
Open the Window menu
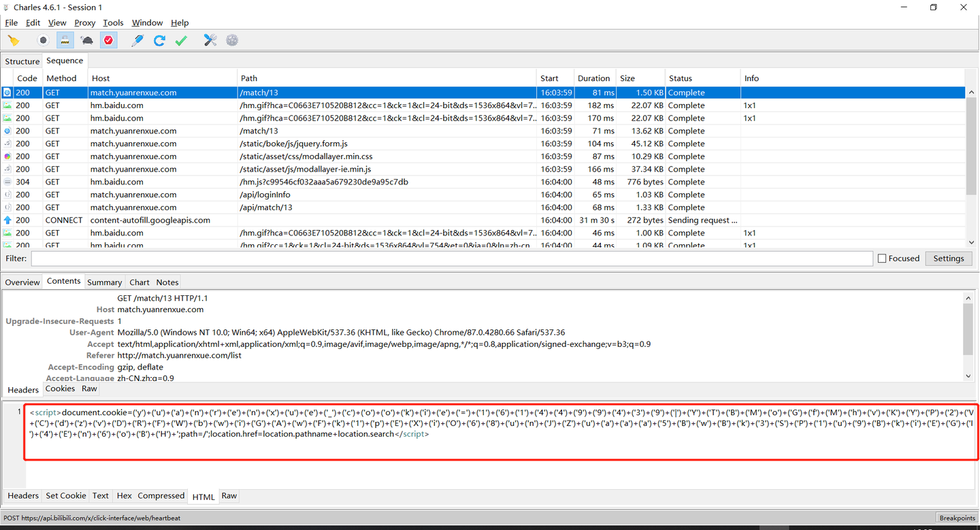pos(147,22)
